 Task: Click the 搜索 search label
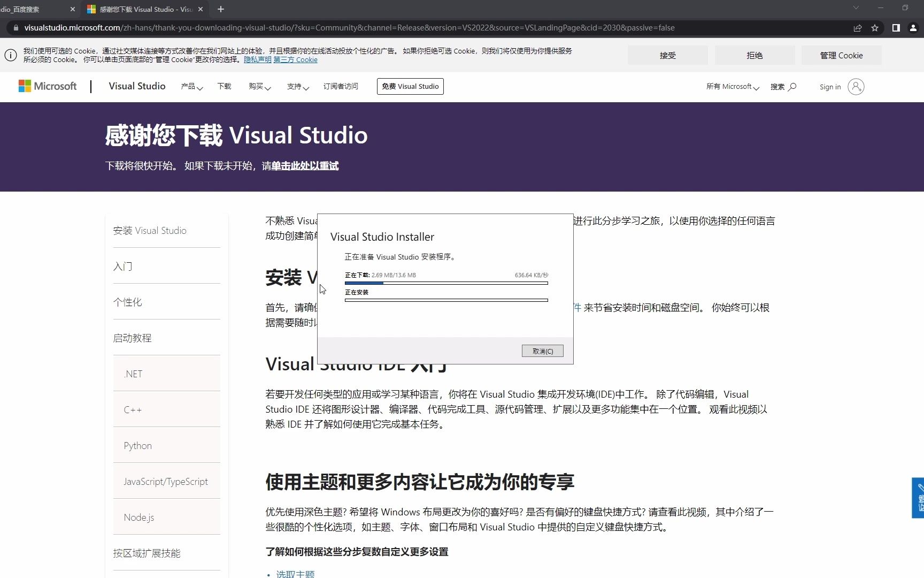point(777,87)
